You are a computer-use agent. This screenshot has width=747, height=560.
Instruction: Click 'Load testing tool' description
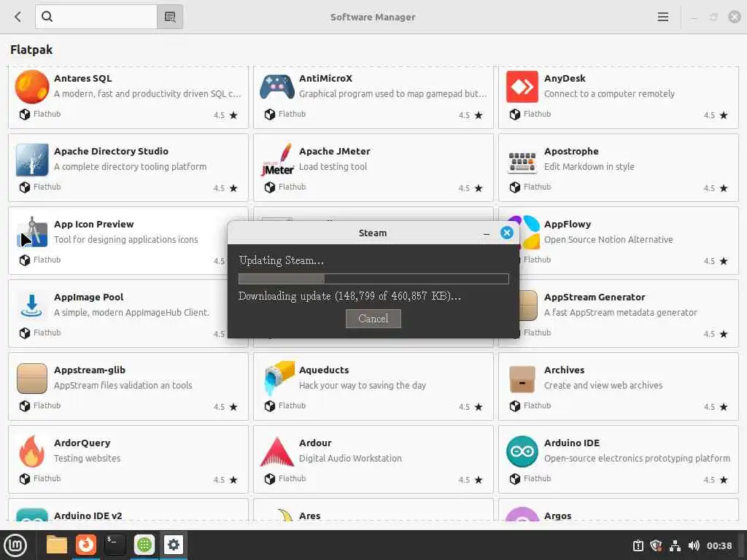click(333, 166)
